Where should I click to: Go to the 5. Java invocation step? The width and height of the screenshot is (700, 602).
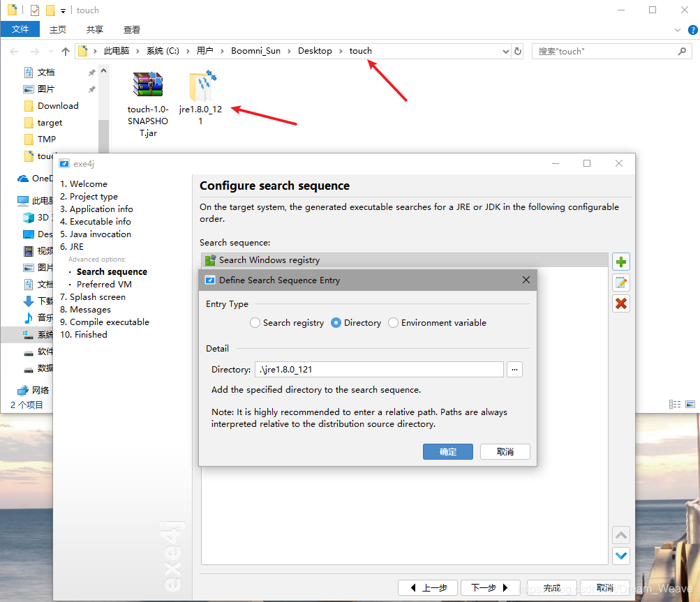96,234
